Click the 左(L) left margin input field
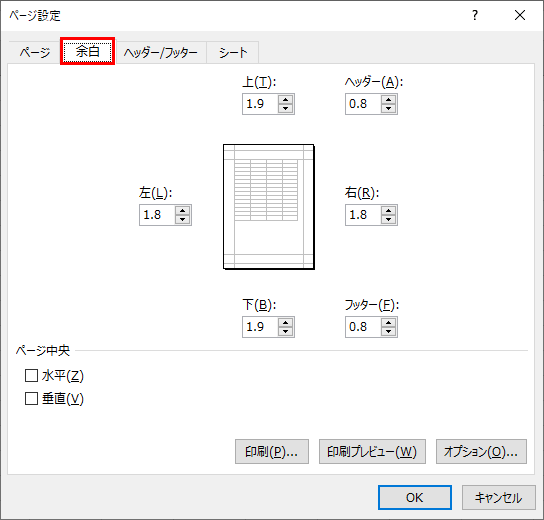Viewport: 544px width, 520px height. click(x=158, y=215)
